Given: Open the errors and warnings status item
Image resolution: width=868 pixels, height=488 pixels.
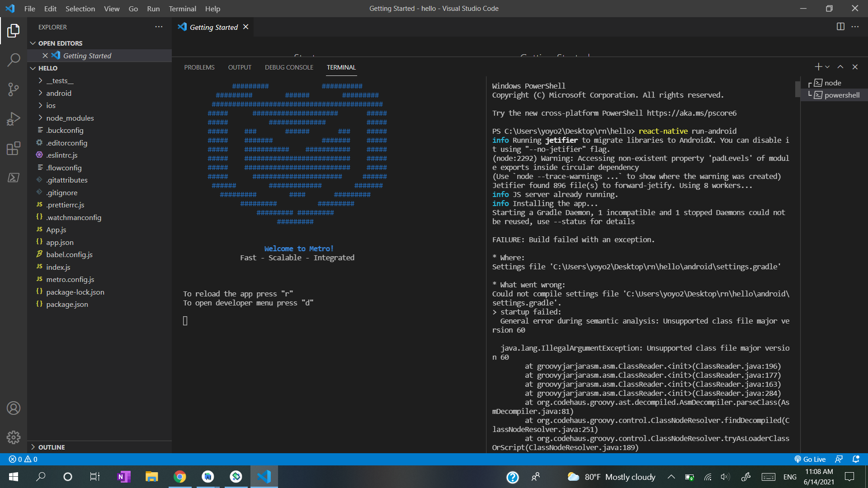Looking at the screenshot, I should point(22,459).
